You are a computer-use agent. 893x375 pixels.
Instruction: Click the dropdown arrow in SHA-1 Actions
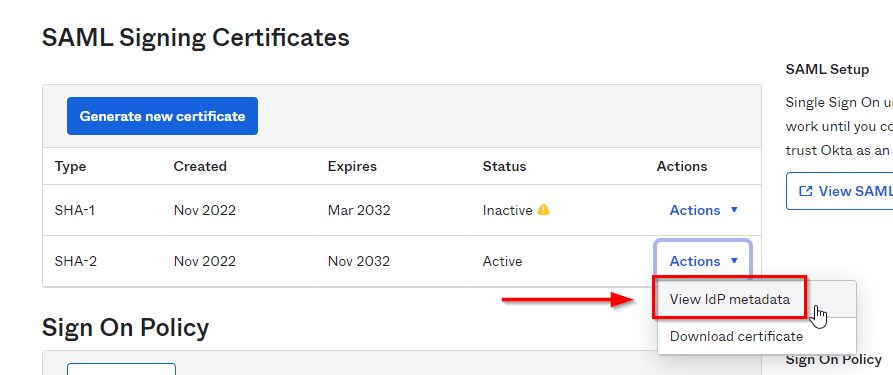(734, 210)
